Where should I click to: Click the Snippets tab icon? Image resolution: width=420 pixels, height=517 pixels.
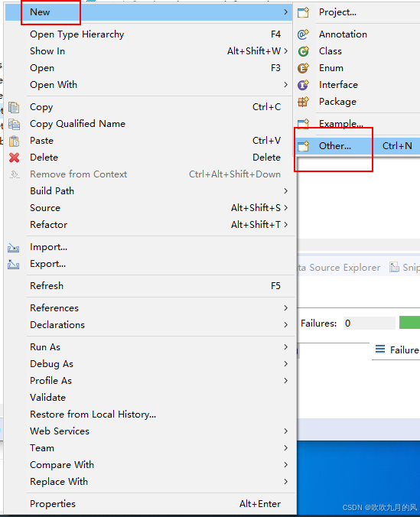(394, 267)
